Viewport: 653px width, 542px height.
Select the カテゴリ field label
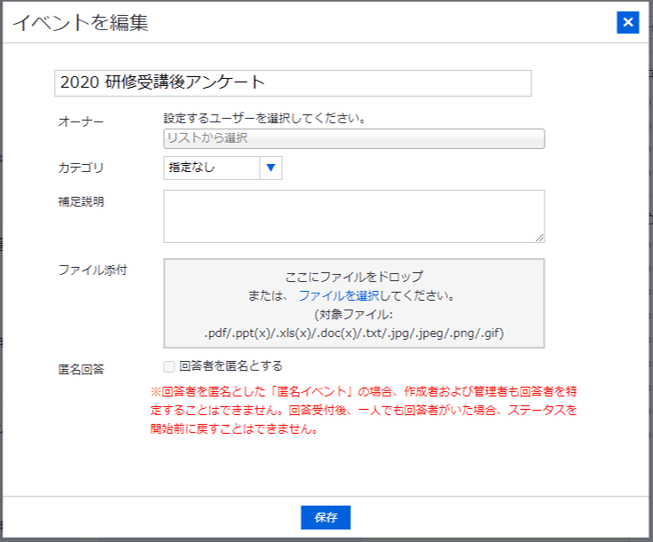[x=81, y=168]
